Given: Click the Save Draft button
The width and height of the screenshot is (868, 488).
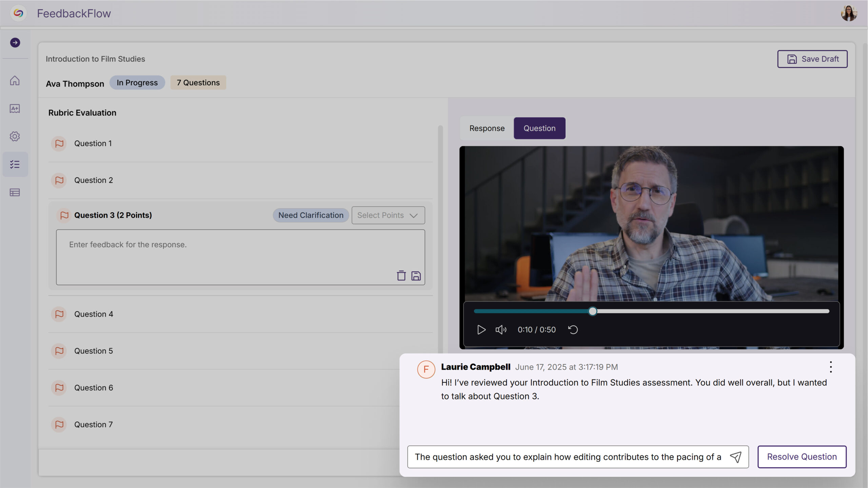Looking at the screenshot, I should point(812,59).
